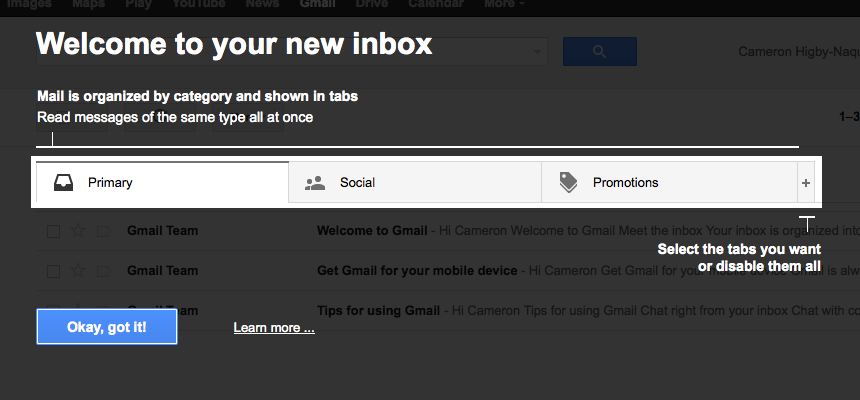
Task: Mark Welcome to Gmail message as important
Action: 103,232
